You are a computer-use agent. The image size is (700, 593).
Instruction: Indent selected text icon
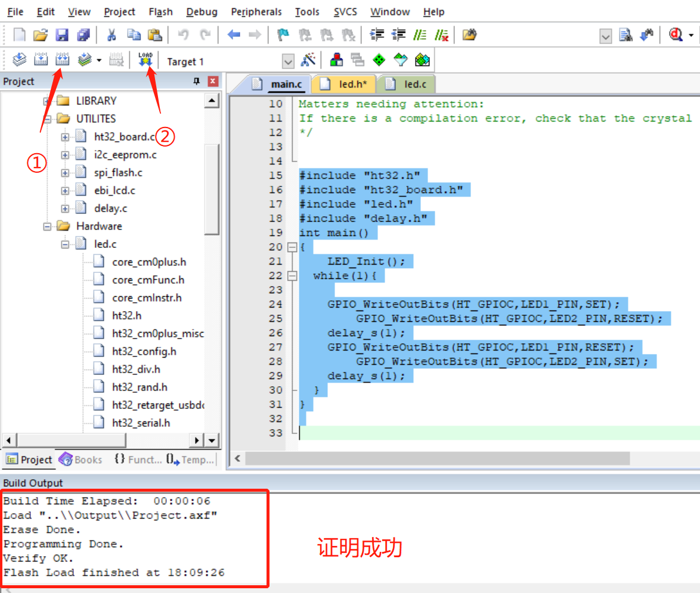[377, 35]
